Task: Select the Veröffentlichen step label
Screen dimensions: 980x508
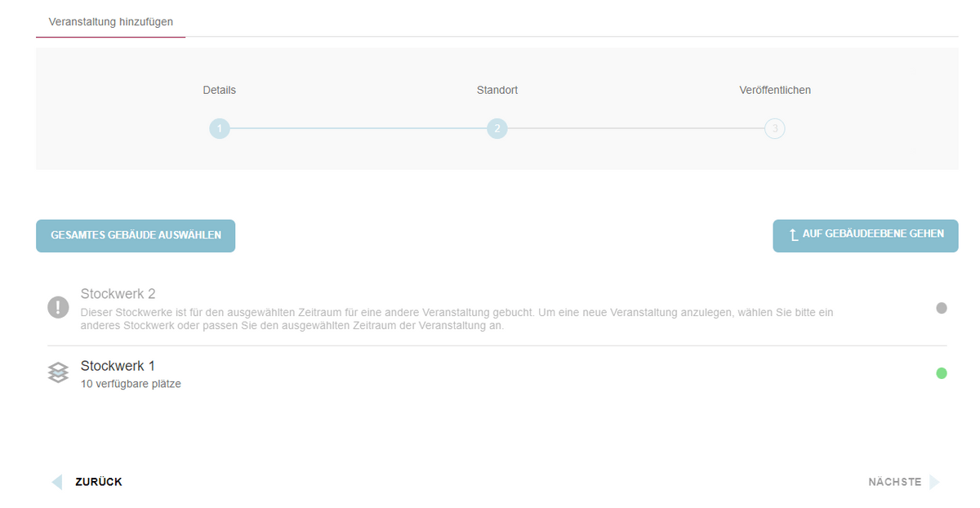Action: point(774,90)
